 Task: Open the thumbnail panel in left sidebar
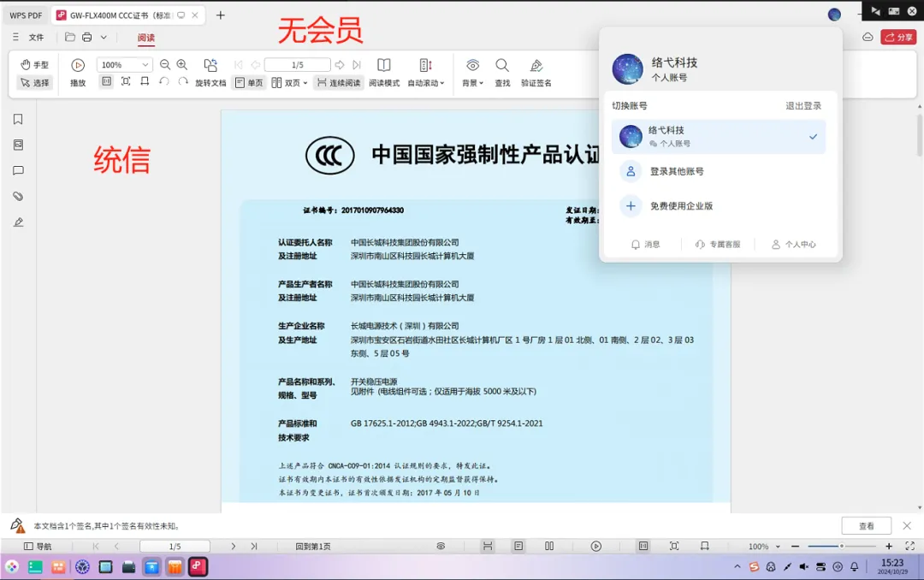point(18,145)
